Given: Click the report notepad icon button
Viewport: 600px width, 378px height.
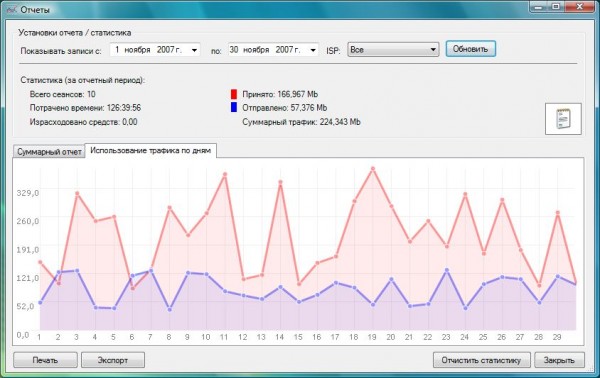Looking at the screenshot, I should [x=563, y=119].
